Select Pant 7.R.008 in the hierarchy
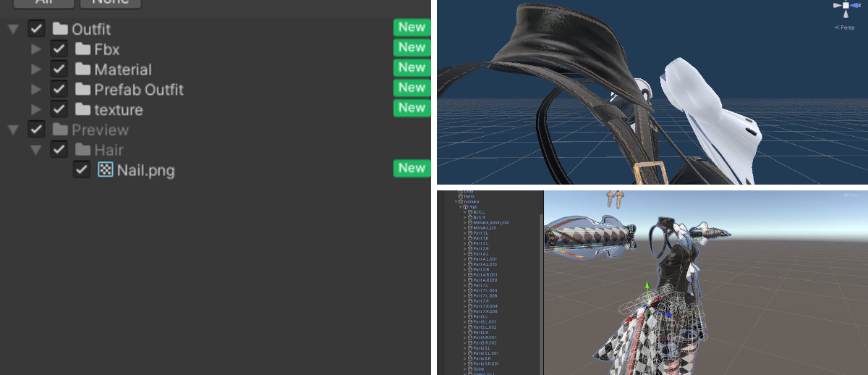 click(x=485, y=311)
